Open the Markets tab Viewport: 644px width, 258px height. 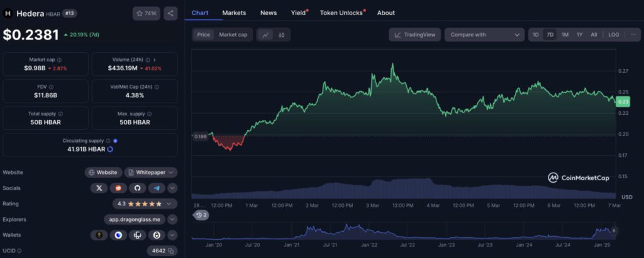click(234, 13)
